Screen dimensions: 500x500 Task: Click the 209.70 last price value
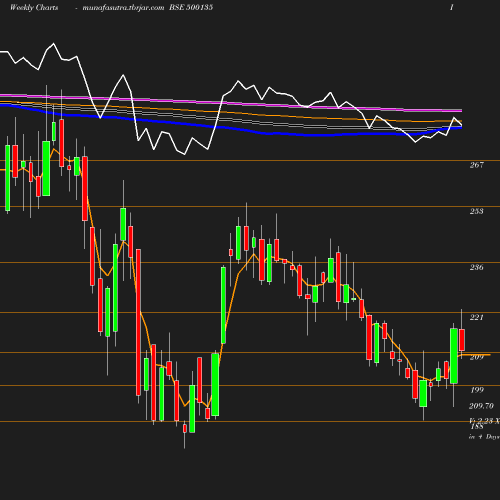(x=481, y=406)
